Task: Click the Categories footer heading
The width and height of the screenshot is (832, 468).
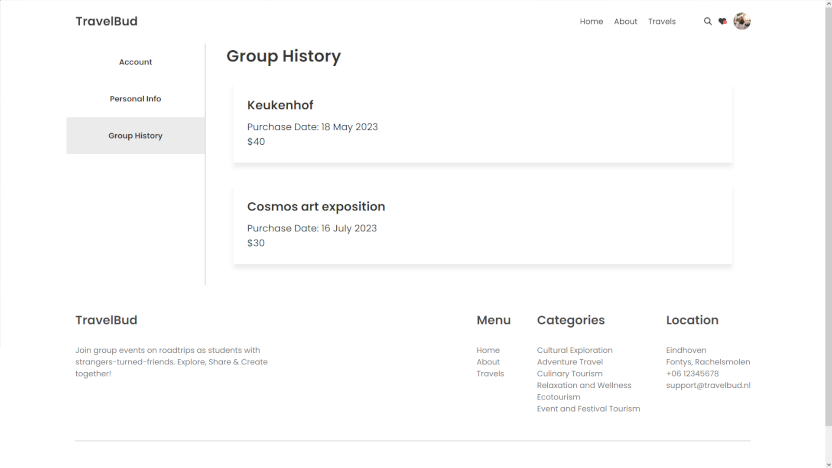Action: tap(570, 320)
